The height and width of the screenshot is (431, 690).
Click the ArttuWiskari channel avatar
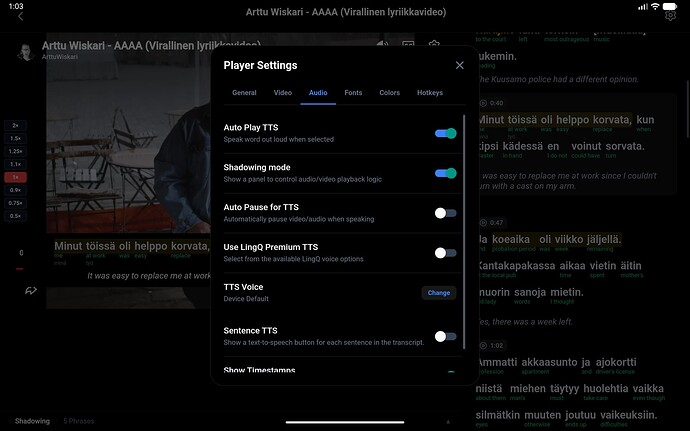pos(24,52)
